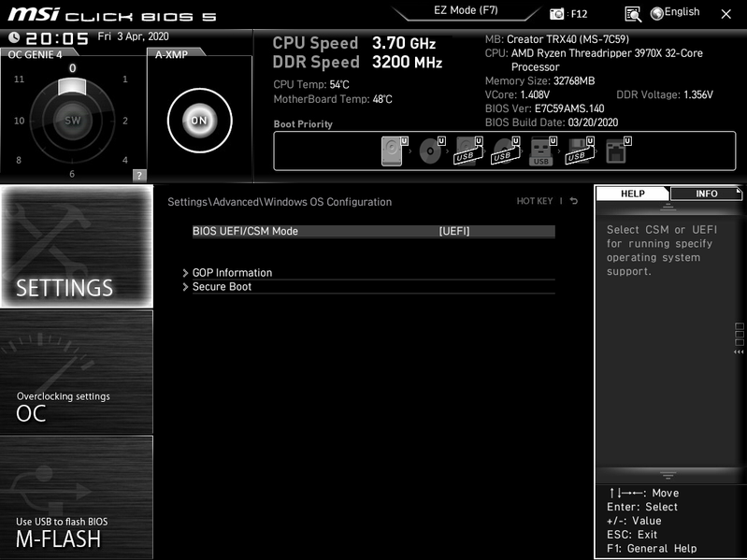747x560 pixels.
Task: Switch to EZ Mode (F7)
Action: (466, 10)
